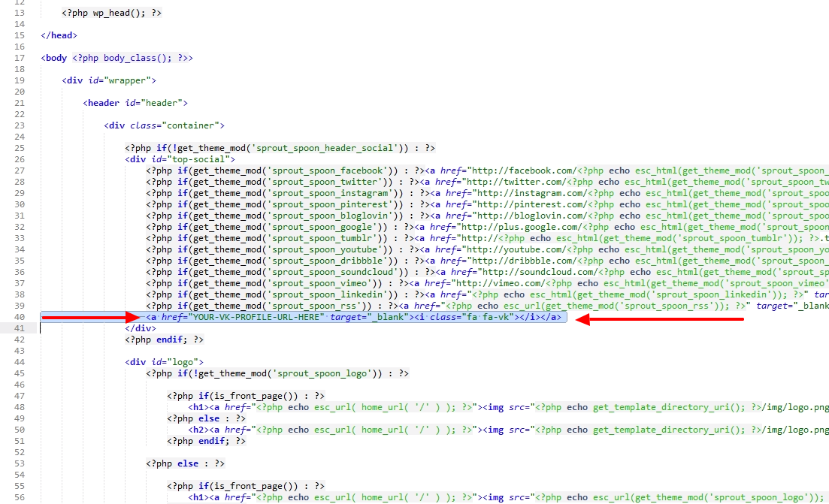Click line number 44 in the gutter

pyautogui.click(x=19, y=363)
